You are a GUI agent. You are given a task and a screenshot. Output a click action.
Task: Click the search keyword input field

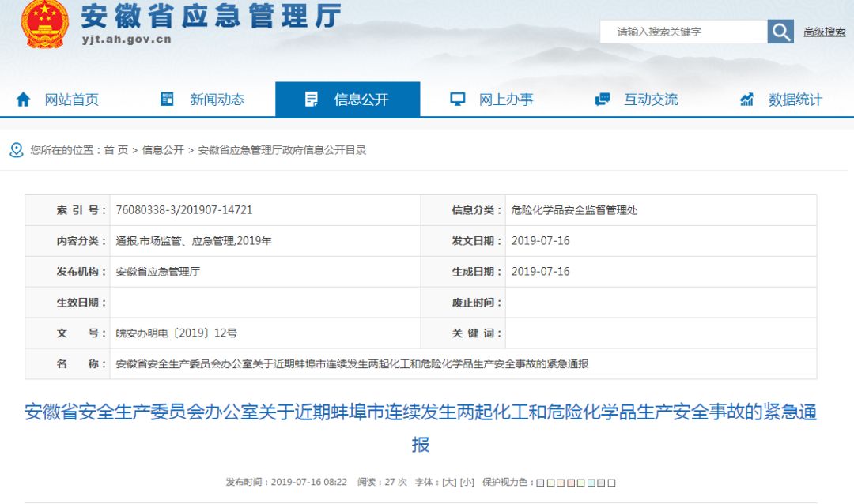pyautogui.click(x=683, y=32)
